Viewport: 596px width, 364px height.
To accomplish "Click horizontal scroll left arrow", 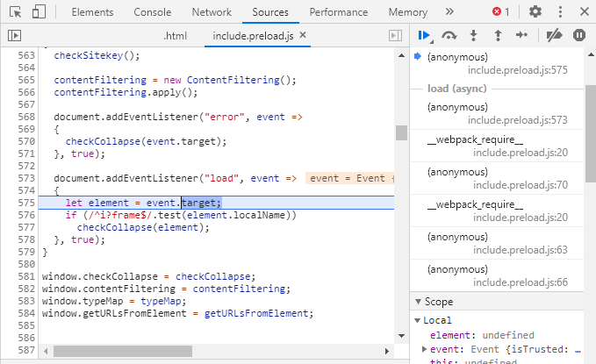I will 46,351.
